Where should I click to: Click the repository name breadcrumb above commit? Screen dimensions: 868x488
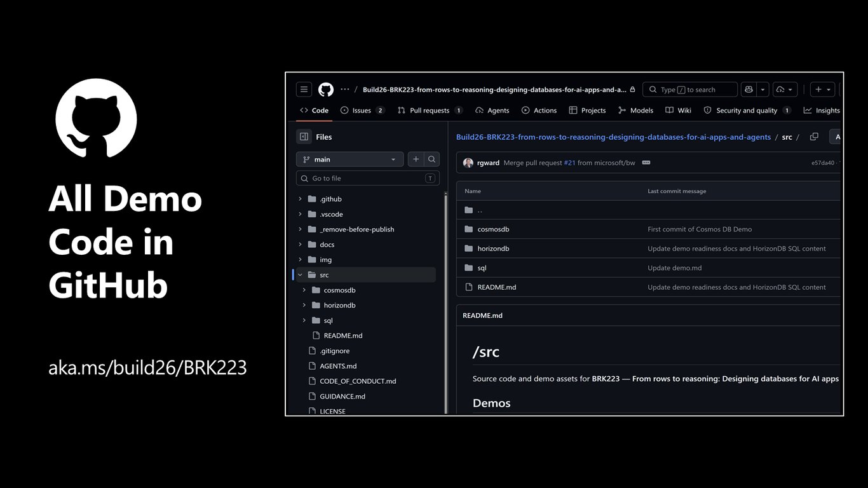tap(613, 137)
